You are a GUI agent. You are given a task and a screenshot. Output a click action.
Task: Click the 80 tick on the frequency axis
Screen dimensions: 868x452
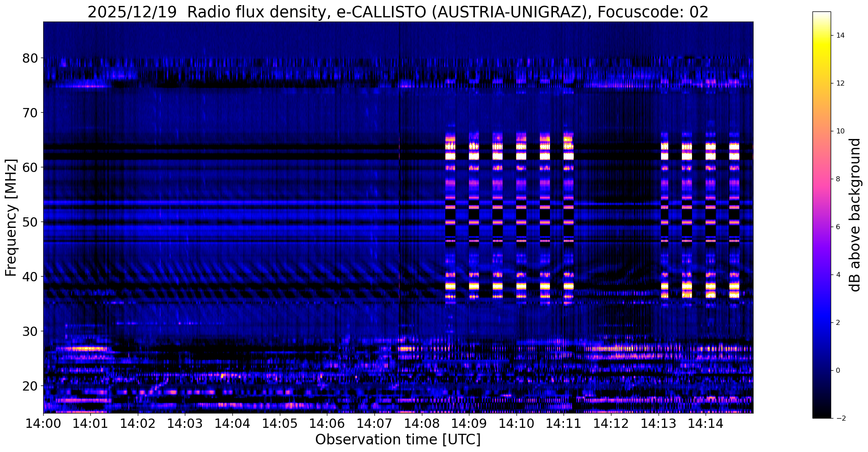coord(30,58)
